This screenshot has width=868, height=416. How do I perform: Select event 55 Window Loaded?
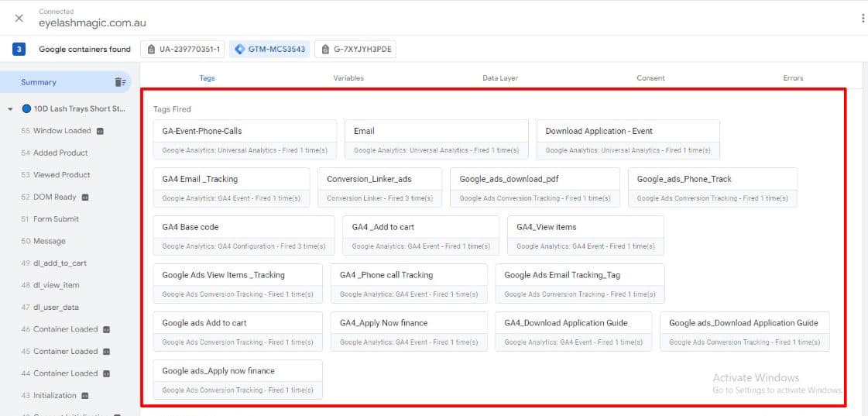point(62,131)
